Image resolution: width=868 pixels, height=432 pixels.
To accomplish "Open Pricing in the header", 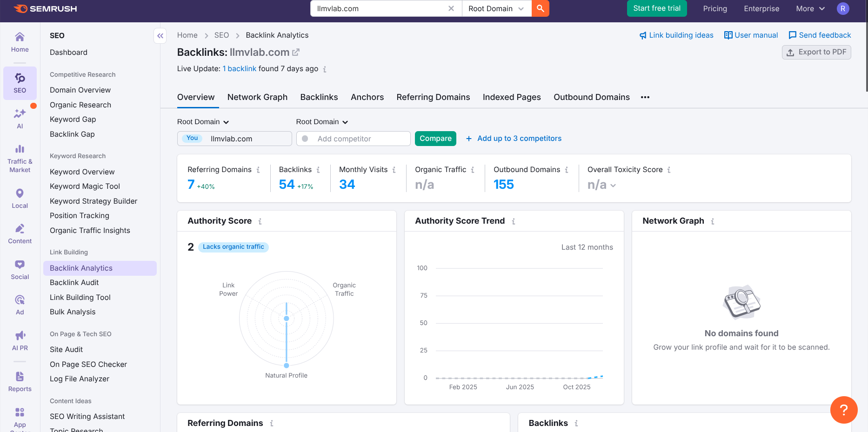I will click(x=715, y=8).
